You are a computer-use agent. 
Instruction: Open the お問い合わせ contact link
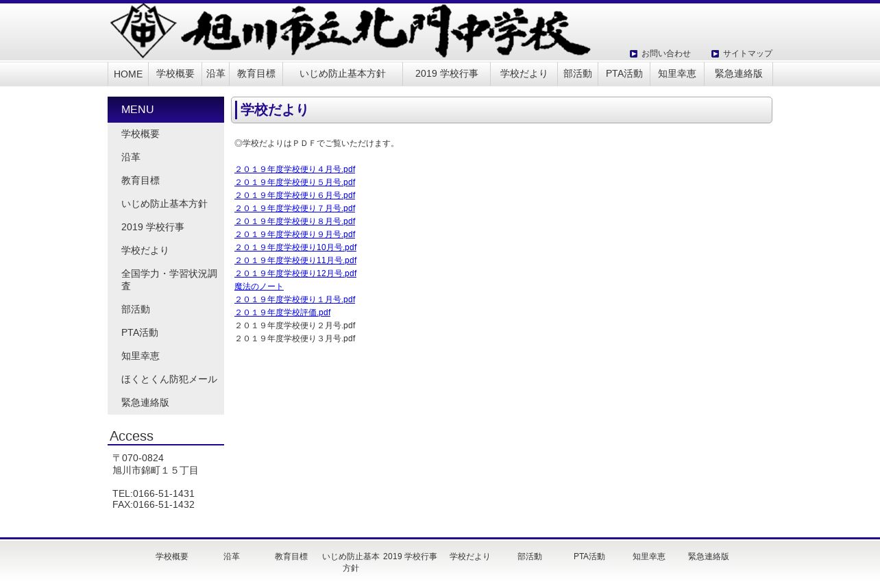(666, 53)
